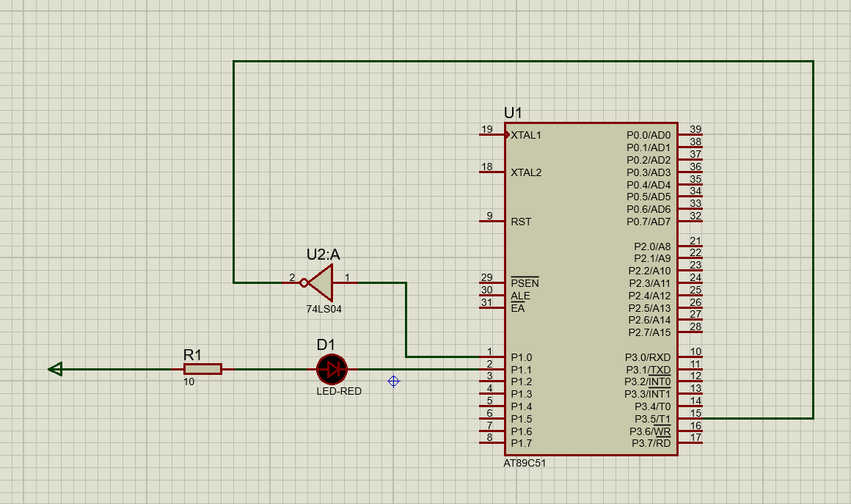Viewport: 851px width, 504px height.
Task: Select the AT89C51 chip body
Action: (x=591, y=289)
